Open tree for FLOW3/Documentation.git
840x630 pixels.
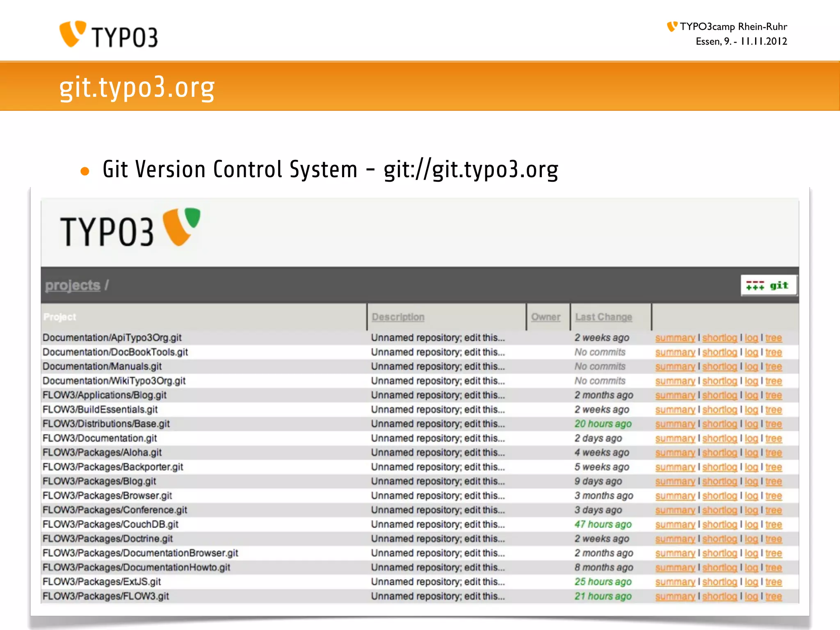[774, 438]
